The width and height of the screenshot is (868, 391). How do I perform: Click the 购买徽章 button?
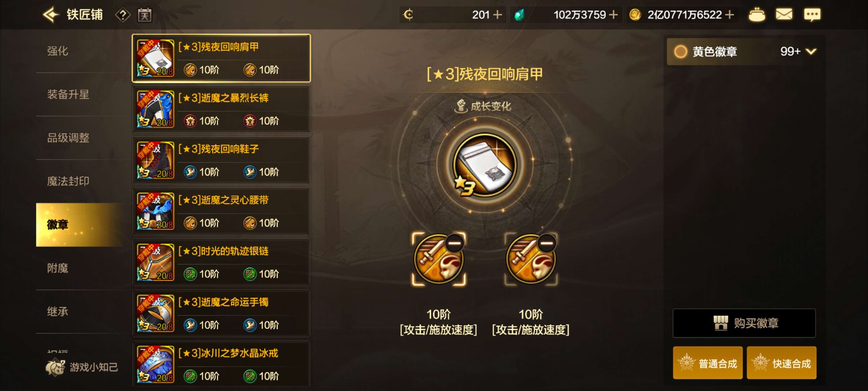click(x=744, y=323)
